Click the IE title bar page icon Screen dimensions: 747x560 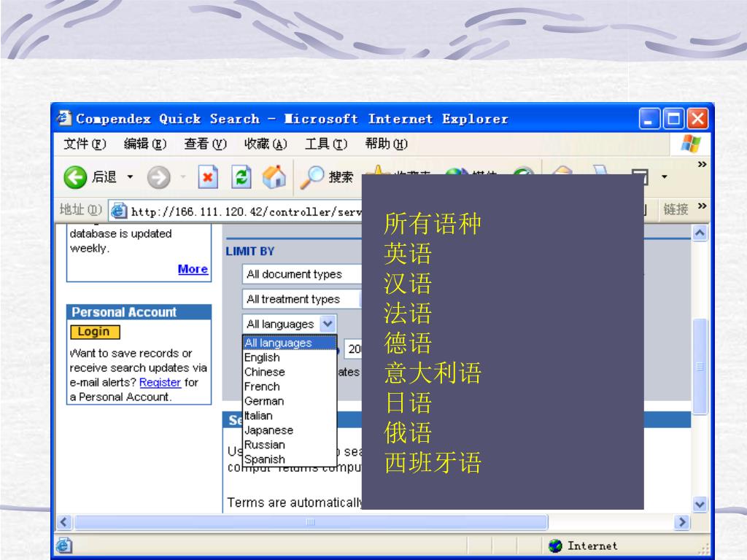(x=64, y=117)
